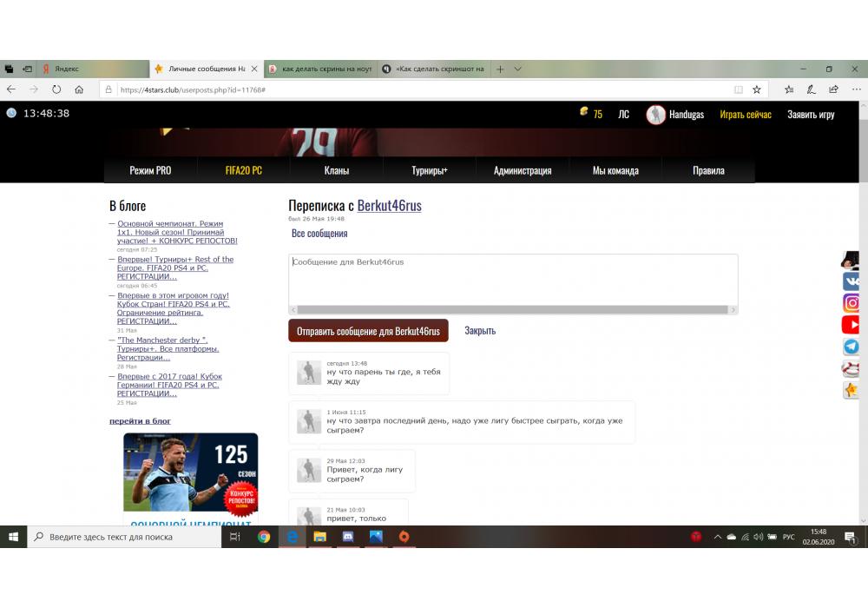Open favorites hub icon

point(789,89)
